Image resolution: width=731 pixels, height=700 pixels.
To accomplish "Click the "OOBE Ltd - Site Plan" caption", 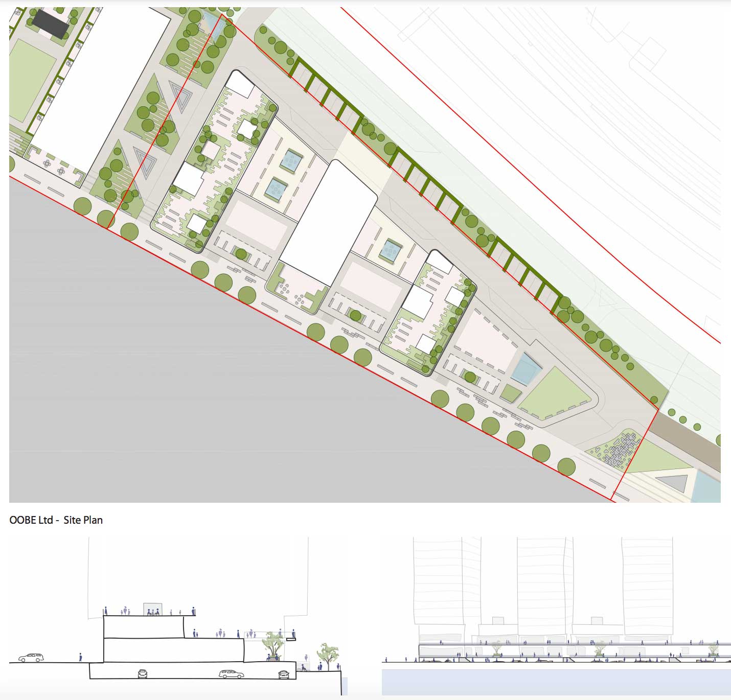I will pyautogui.click(x=56, y=520).
